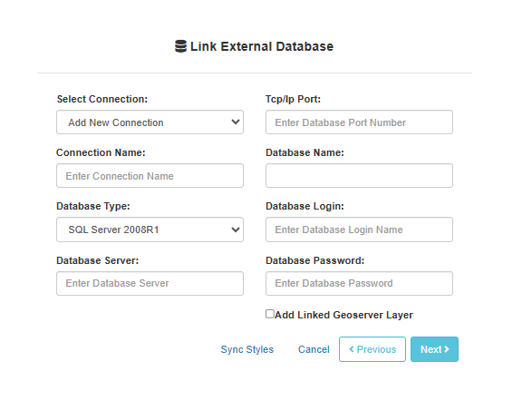The image size is (532, 420).
Task: Click the Sync Styles link
Action: pyautogui.click(x=247, y=349)
